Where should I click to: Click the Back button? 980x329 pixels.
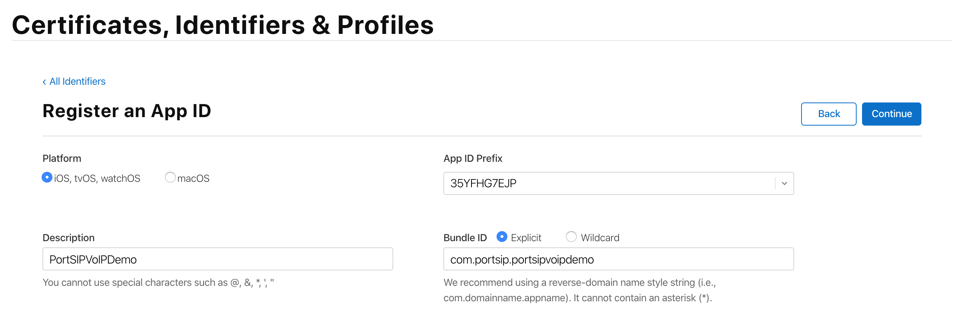coord(828,114)
